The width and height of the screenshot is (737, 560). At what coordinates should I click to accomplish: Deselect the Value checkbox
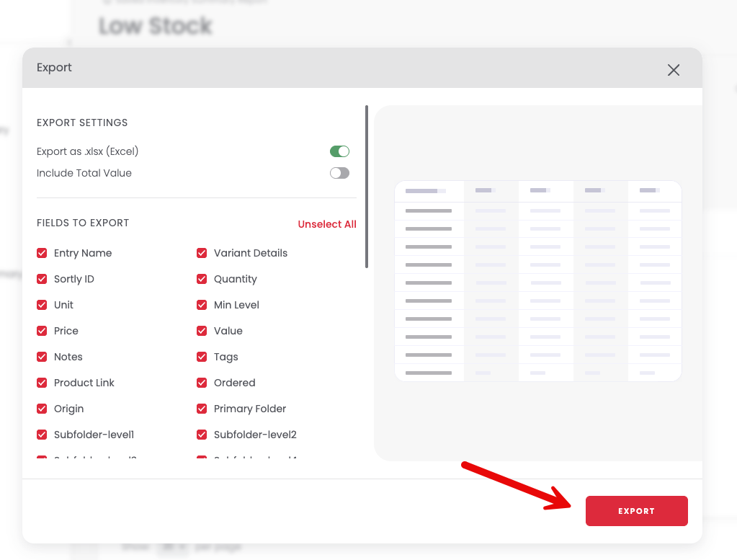[202, 331]
